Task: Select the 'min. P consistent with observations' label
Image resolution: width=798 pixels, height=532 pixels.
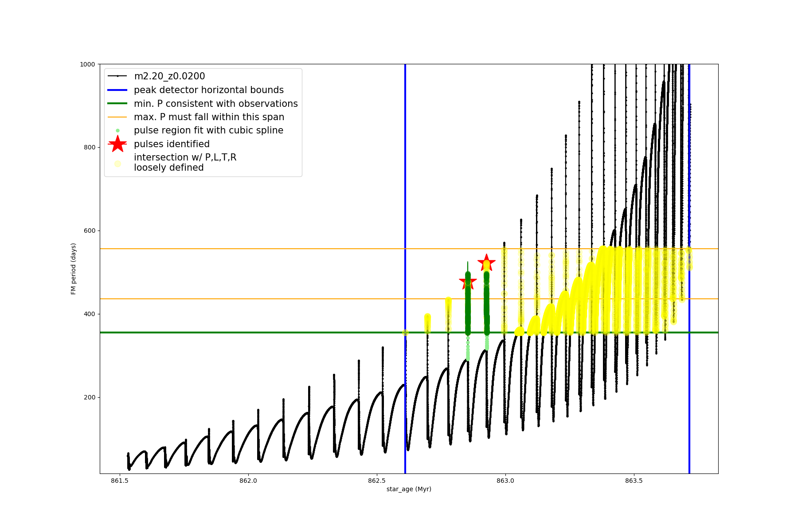Action: click(x=215, y=103)
